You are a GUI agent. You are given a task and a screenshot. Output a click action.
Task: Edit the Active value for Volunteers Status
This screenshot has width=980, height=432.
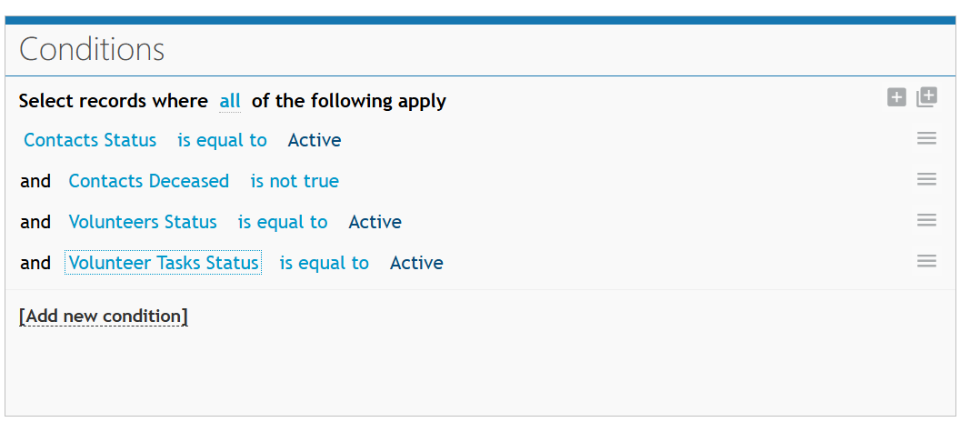click(375, 222)
